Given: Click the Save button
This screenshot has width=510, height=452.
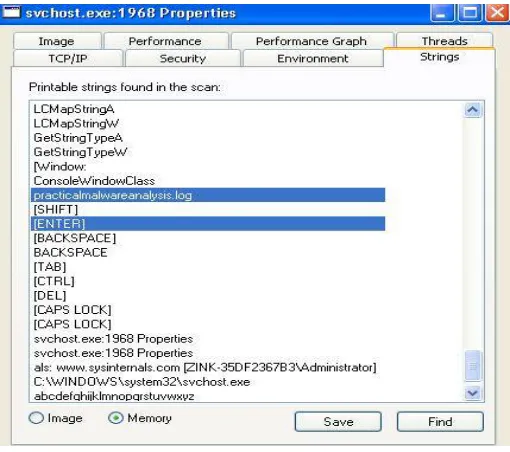Looking at the screenshot, I should [338, 422].
